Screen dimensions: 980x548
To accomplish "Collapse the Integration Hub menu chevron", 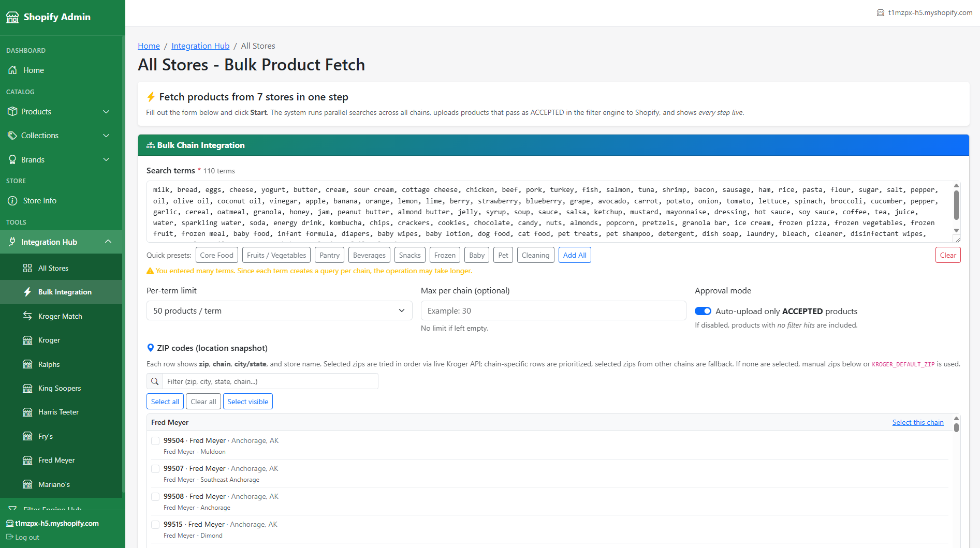I will tap(108, 242).
